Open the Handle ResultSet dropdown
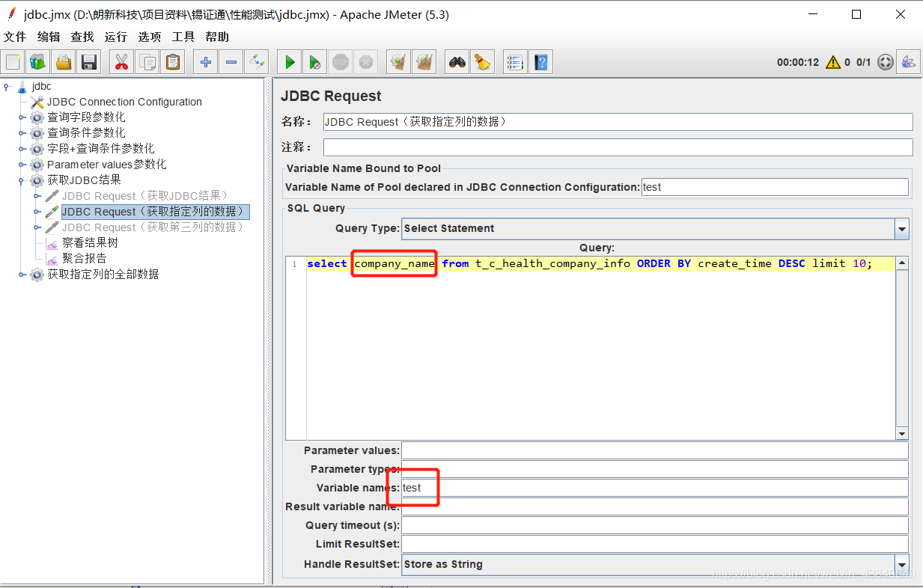 pos(902,565)
